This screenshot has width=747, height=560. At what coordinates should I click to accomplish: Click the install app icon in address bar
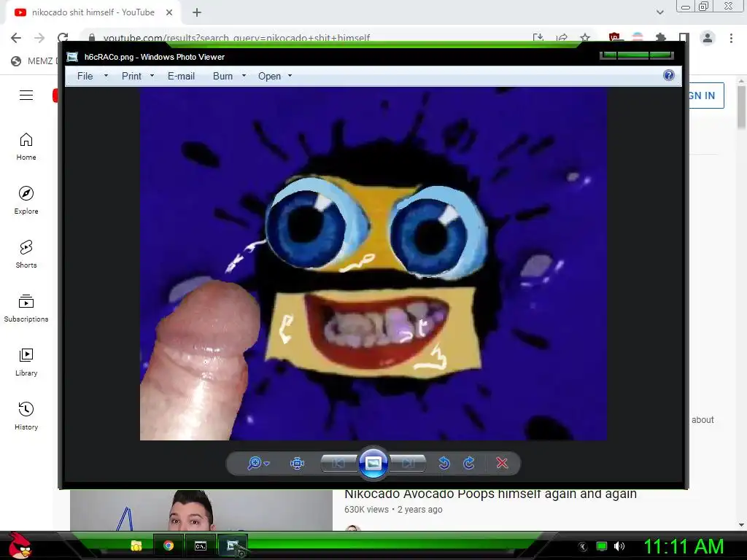coord(538,38)
